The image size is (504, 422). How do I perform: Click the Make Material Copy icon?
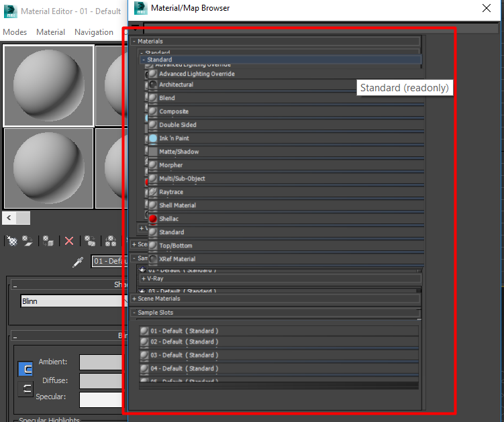click(89, 241)
